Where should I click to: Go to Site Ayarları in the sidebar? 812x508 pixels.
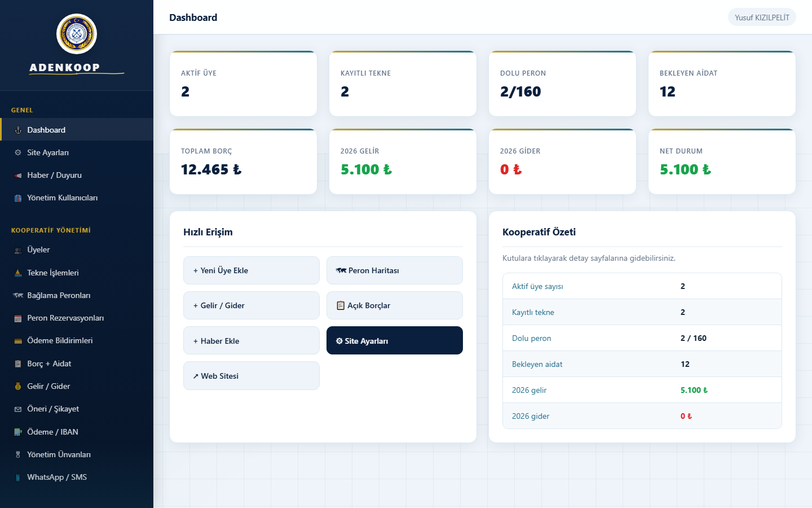coord(77,152)
